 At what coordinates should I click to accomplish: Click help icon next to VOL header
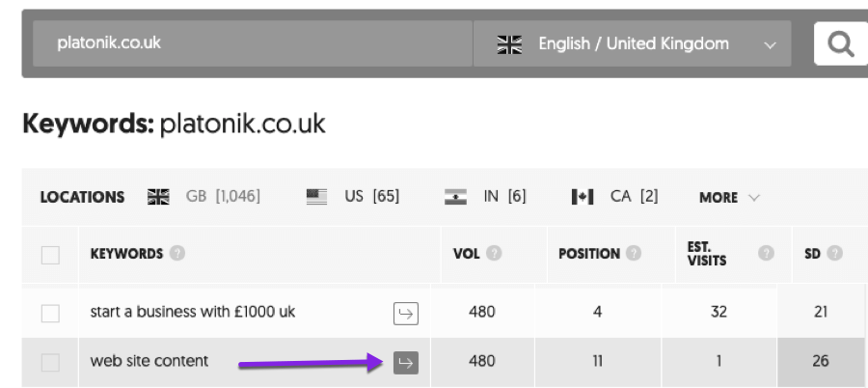[494, 255]
